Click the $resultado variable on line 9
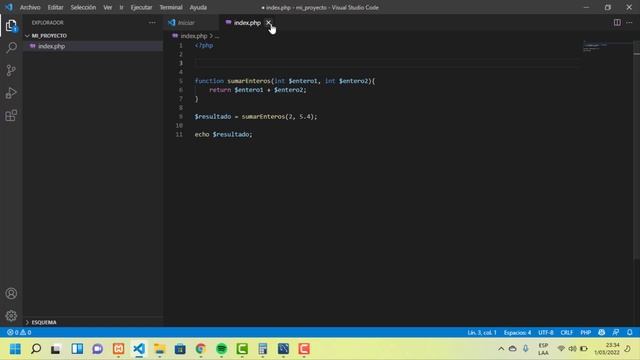This screenshot has height=360, width=640. (213, 116)
